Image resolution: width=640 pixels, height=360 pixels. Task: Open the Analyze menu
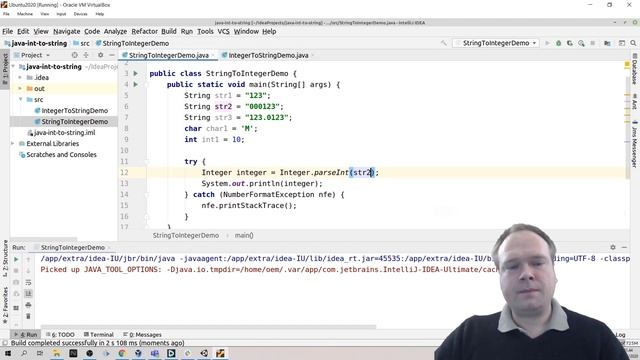coord(115,31)
